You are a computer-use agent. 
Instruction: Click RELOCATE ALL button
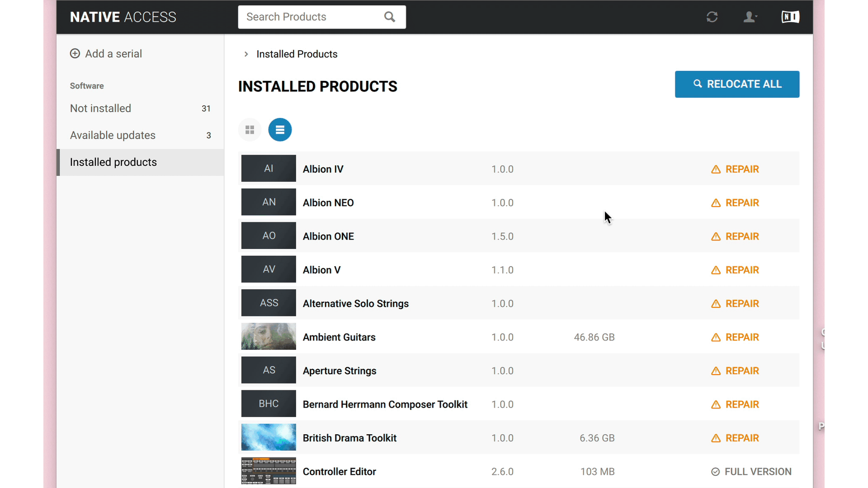(x=737, y=84)
